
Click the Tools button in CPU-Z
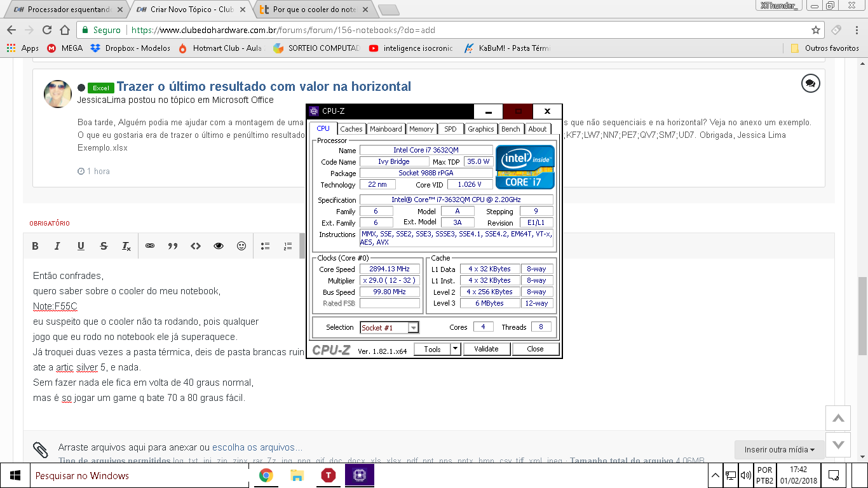coord(432,349)
